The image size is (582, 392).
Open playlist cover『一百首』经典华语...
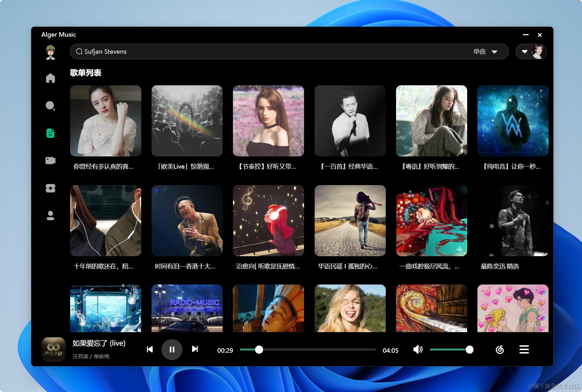350,121
